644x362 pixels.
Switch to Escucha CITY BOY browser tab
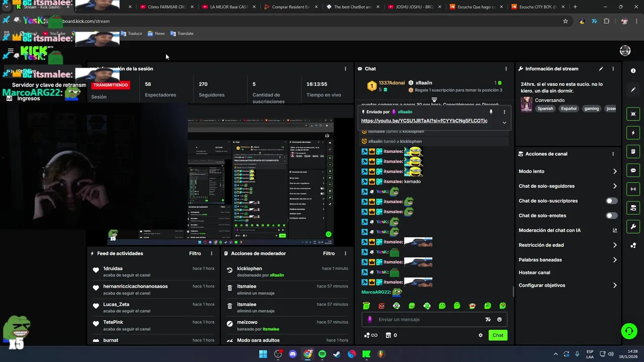pos(539,7)
